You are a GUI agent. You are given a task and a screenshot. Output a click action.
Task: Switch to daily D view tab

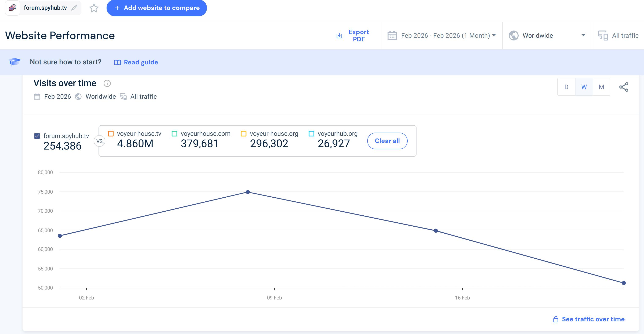point(566,87)
